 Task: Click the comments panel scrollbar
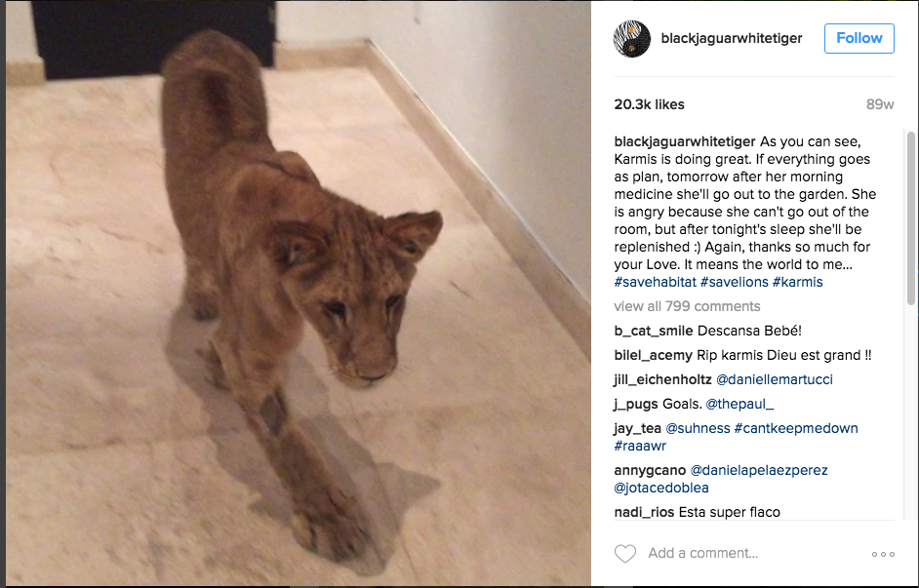[911, 217]
